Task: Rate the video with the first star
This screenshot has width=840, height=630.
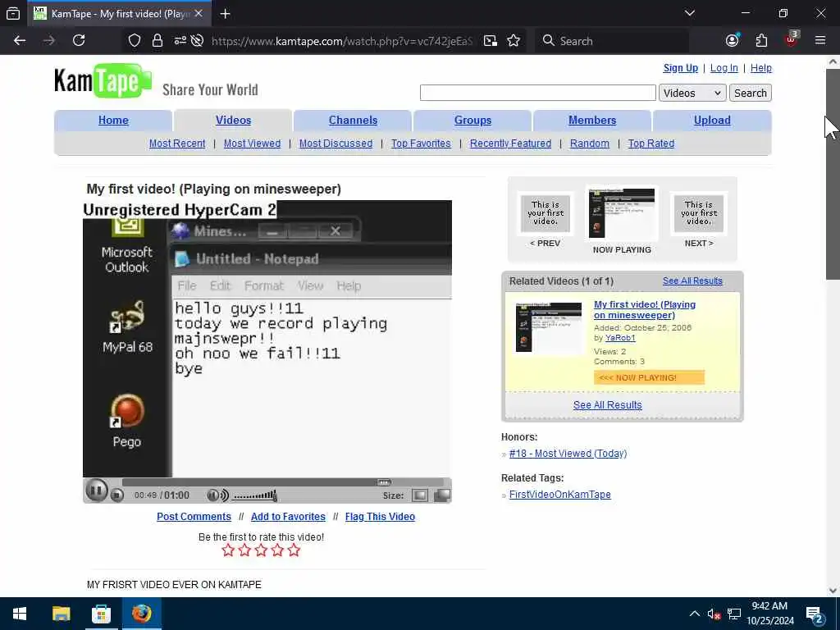Action: click(228, 550)
